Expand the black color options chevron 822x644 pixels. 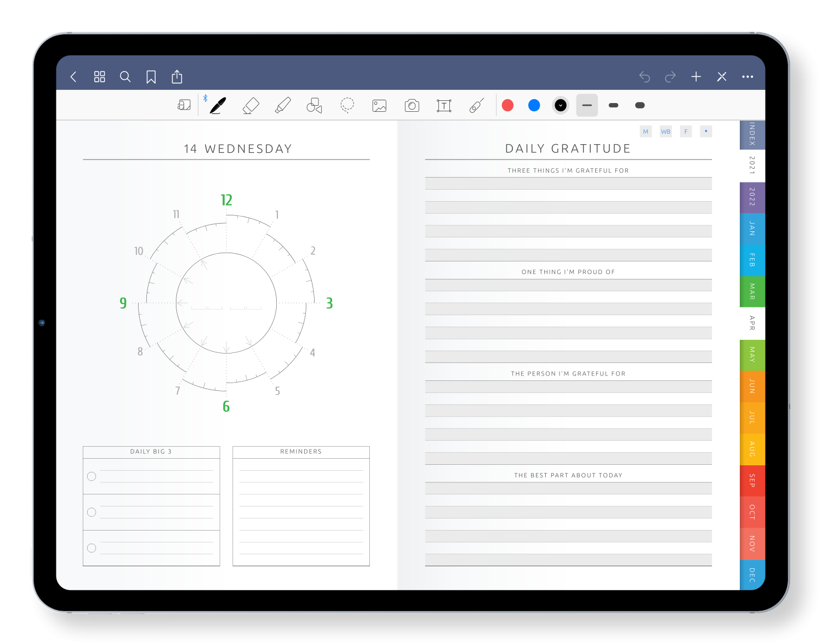pos(560,105)
